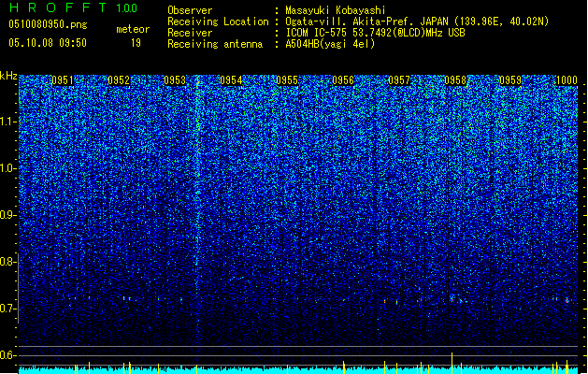The image size is (588, 374).
Task: Click the meteor count value 19
Action: click(x=136, y=43)
